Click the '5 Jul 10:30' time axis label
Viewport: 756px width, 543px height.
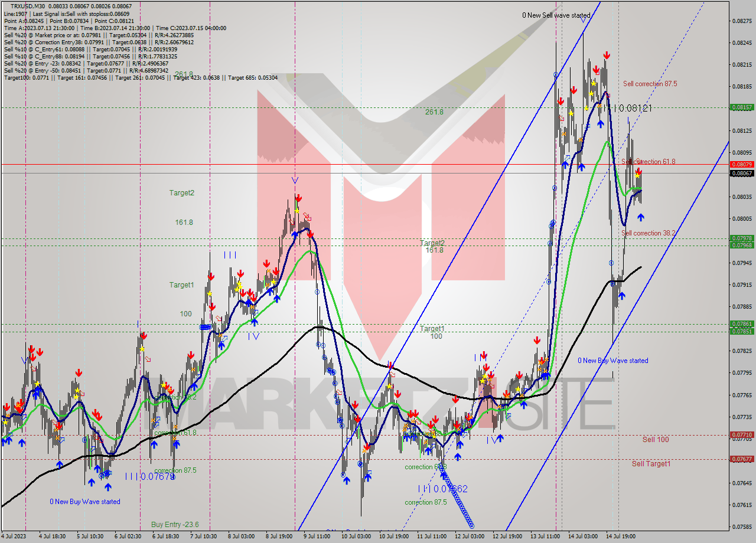pos(90,537)
